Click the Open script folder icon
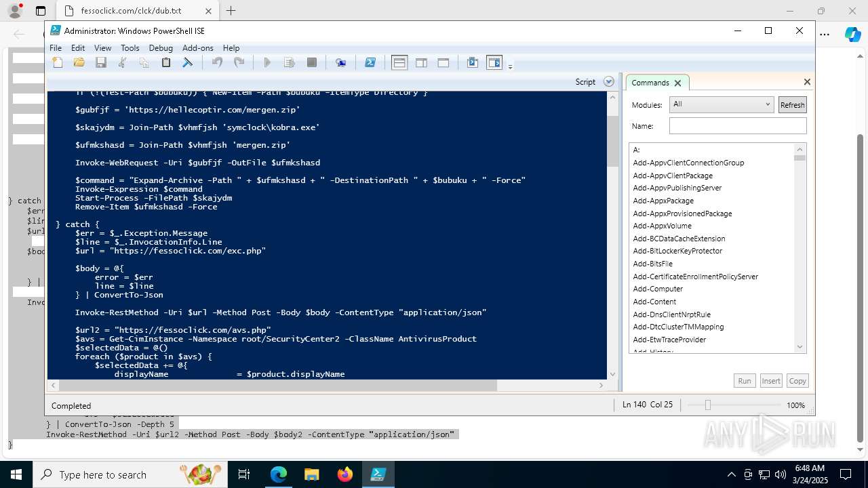Screen dimensions: 868x488 79,63
